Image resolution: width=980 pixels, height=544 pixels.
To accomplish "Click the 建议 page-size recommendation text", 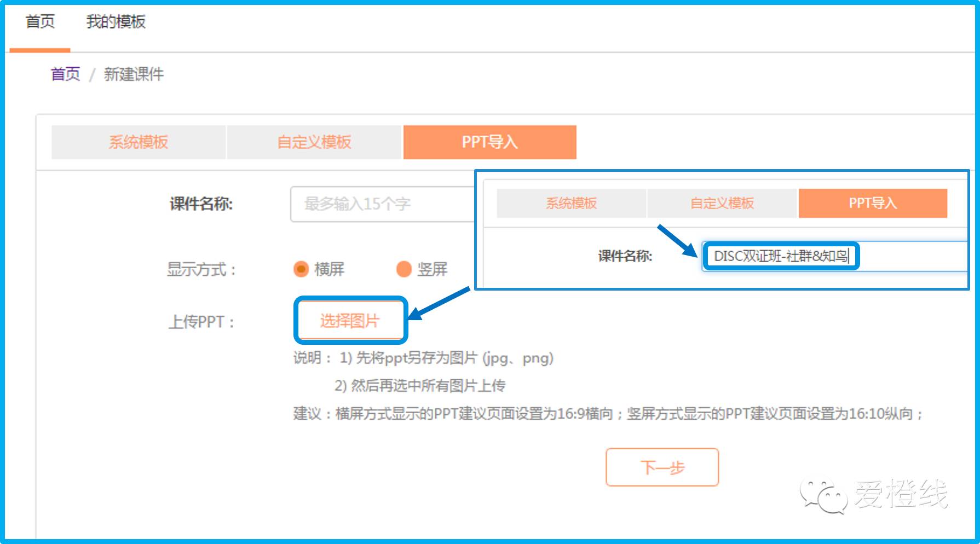I will pos(608,413).
